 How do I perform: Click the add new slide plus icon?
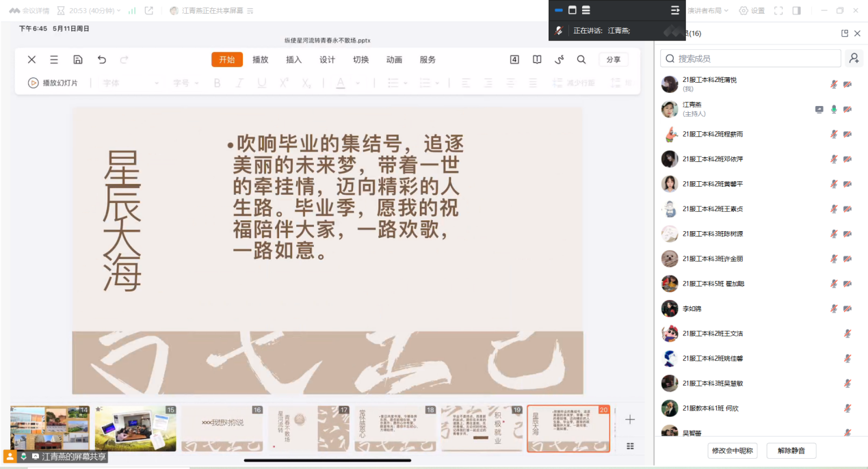630,419
